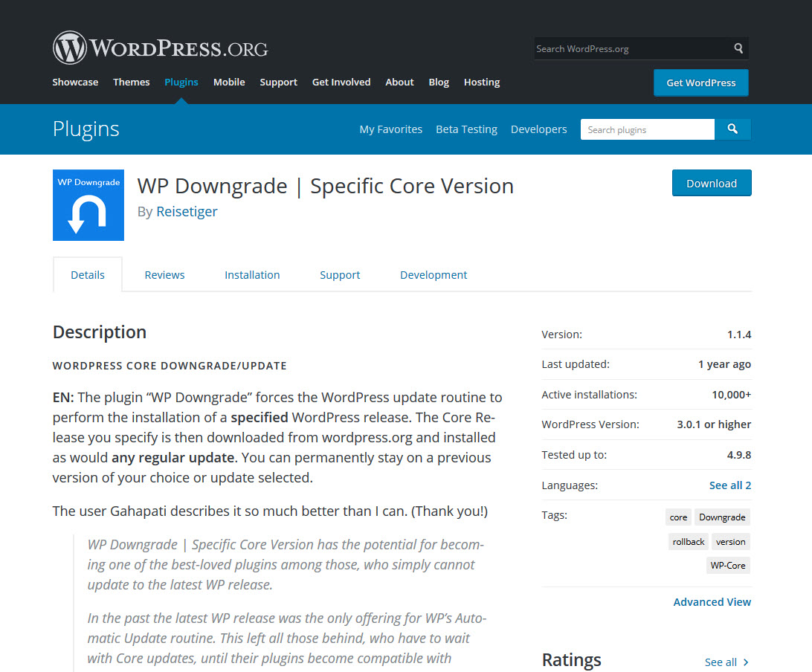Click the WordPress.org search magnifier icon

coord(738,48)
